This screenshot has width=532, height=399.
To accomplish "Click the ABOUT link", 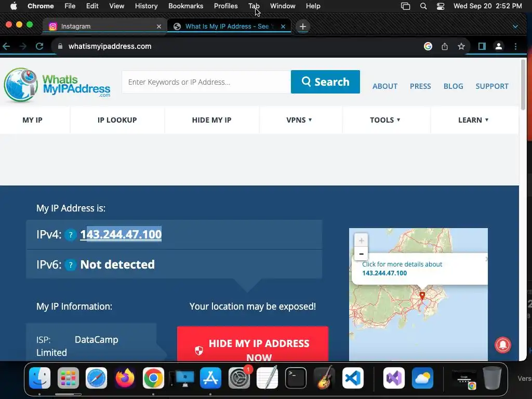I will click(x=385, y=86).
